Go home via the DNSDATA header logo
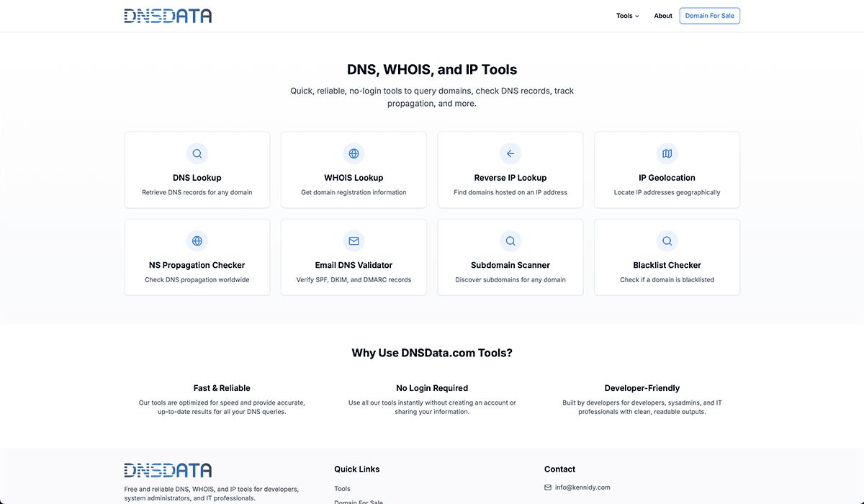 (168, 16)
